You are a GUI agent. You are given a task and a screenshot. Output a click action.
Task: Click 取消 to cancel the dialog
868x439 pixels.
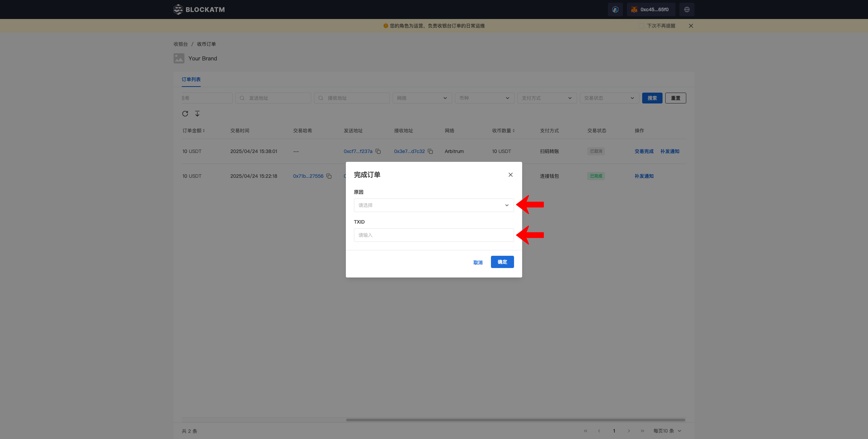(x=478, y=263)
